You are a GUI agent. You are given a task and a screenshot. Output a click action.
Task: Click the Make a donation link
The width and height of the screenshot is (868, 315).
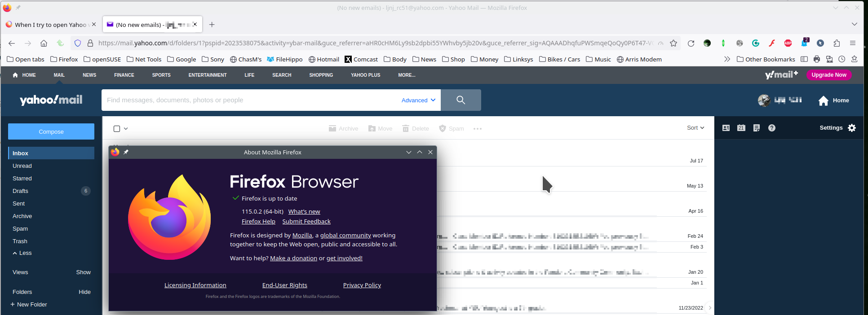click(x=293, y=258)
